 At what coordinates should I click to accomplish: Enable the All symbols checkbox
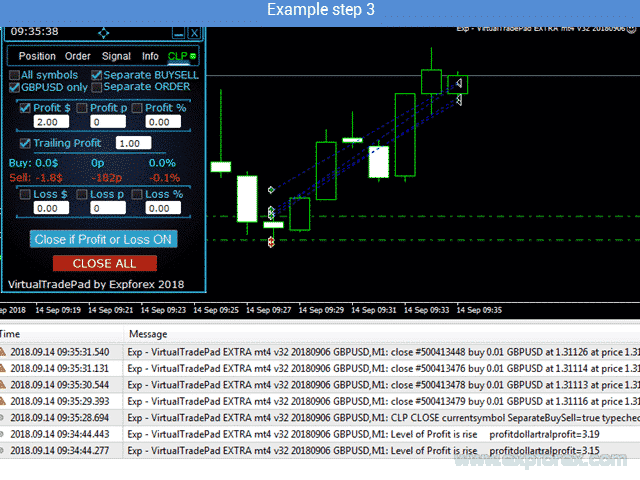coord(14,75)
